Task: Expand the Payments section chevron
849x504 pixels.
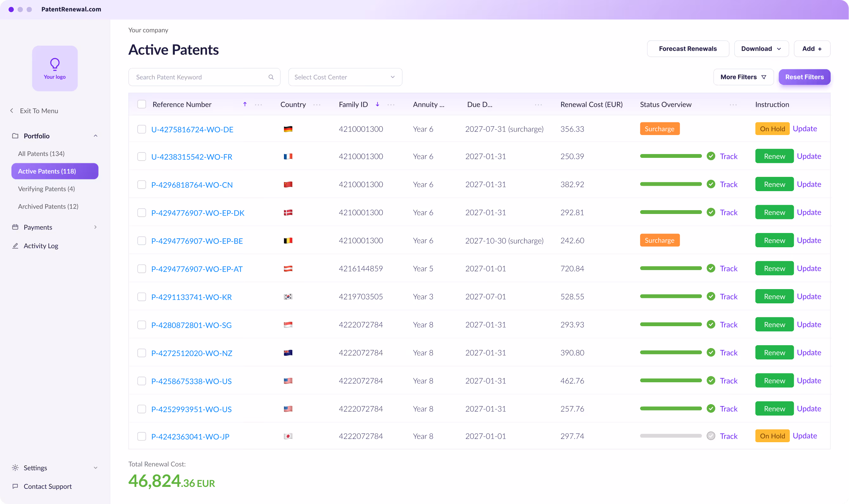Action: [95, 227]
